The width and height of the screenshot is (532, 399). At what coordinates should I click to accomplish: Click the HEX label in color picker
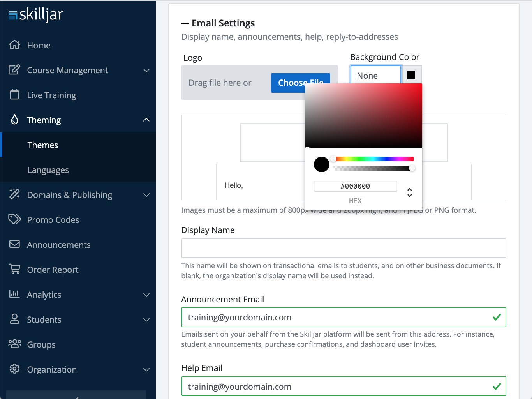355,201
